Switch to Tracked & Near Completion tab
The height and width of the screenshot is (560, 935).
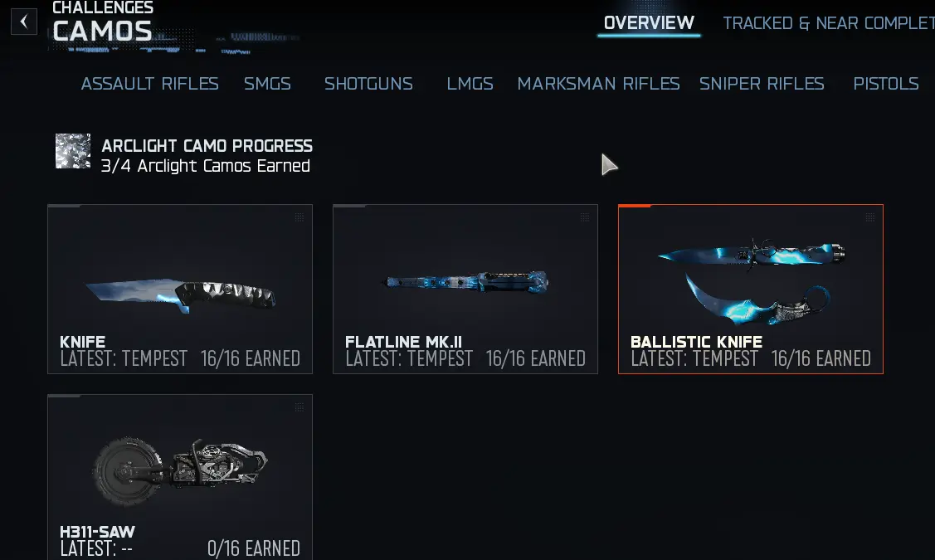(x=829, y=23)
